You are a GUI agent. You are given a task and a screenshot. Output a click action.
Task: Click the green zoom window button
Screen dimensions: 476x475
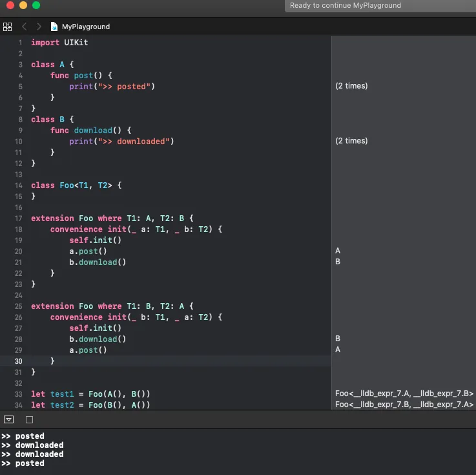[x=36, y=5]
